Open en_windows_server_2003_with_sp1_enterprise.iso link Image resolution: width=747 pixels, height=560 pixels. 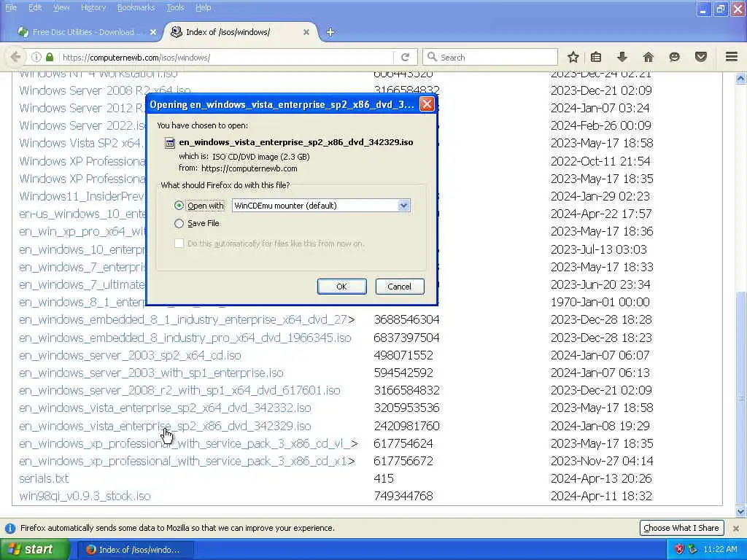pos(152,373)
